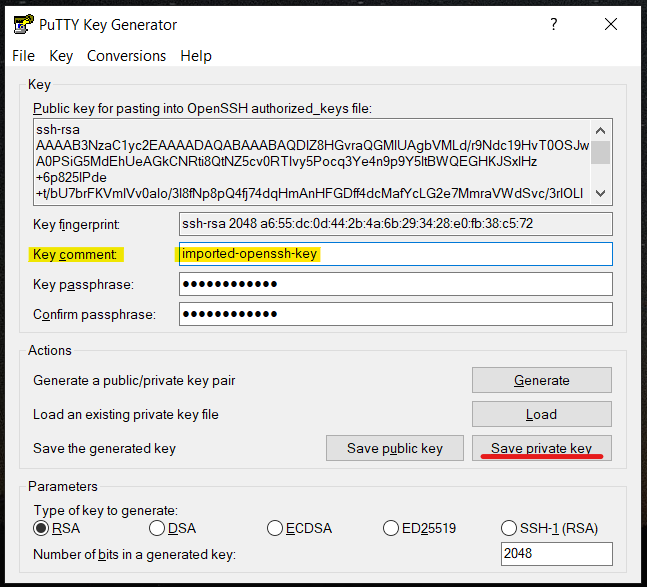Select the SSH-1 (RSA) key type
Image resolution: width=647 pixels, height=587 pixels.
point(509,528)
